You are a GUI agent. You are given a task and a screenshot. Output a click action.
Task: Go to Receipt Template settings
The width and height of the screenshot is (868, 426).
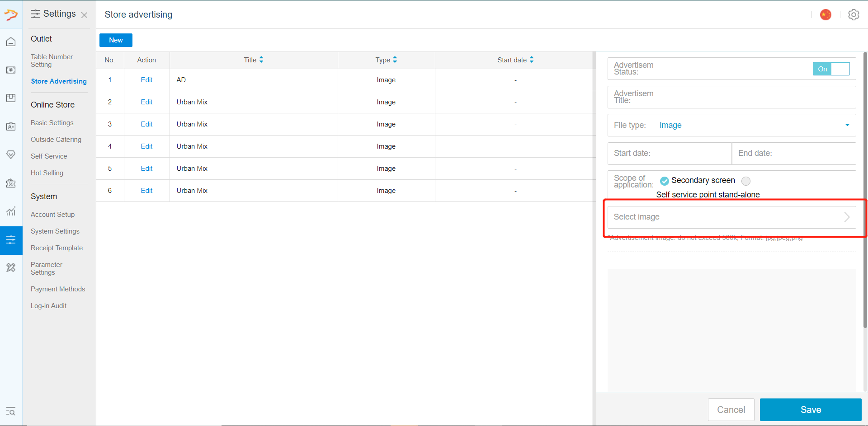(57, 248)
